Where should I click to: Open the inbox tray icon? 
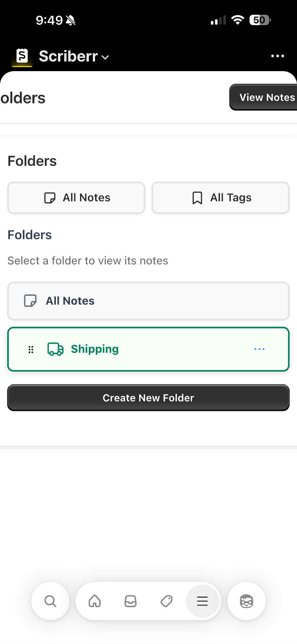click(131, 601)
